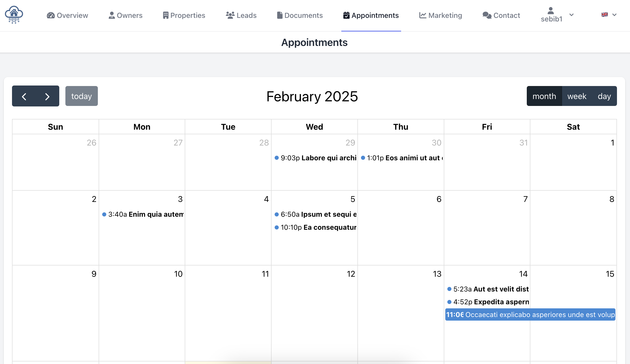Click the Fri column header

(x=487, y=127)
